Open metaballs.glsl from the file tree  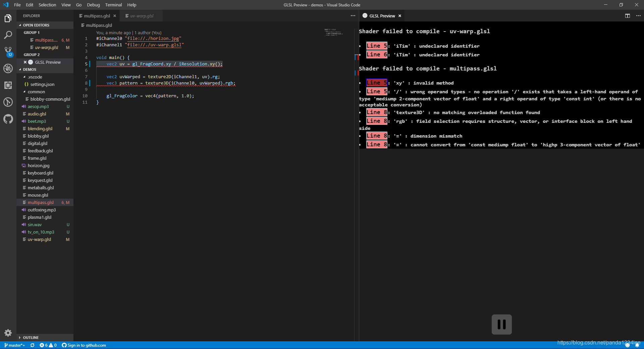(x=41, y=188)
